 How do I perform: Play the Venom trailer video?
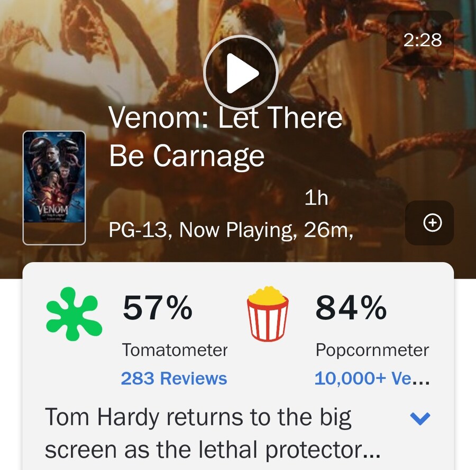click(241, 72)
